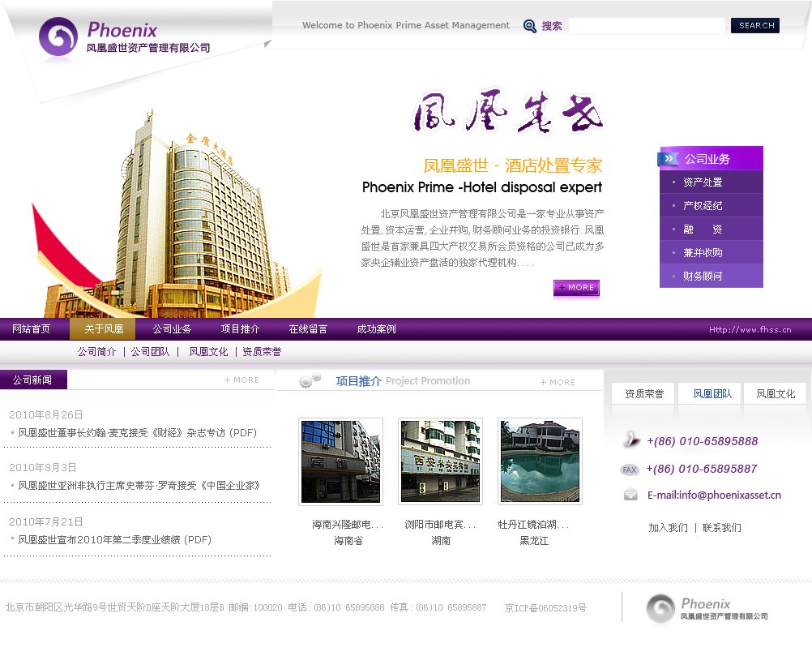Open the 2010年第二季度业绩 news link
Screen dimensions: 812x652
114,539
